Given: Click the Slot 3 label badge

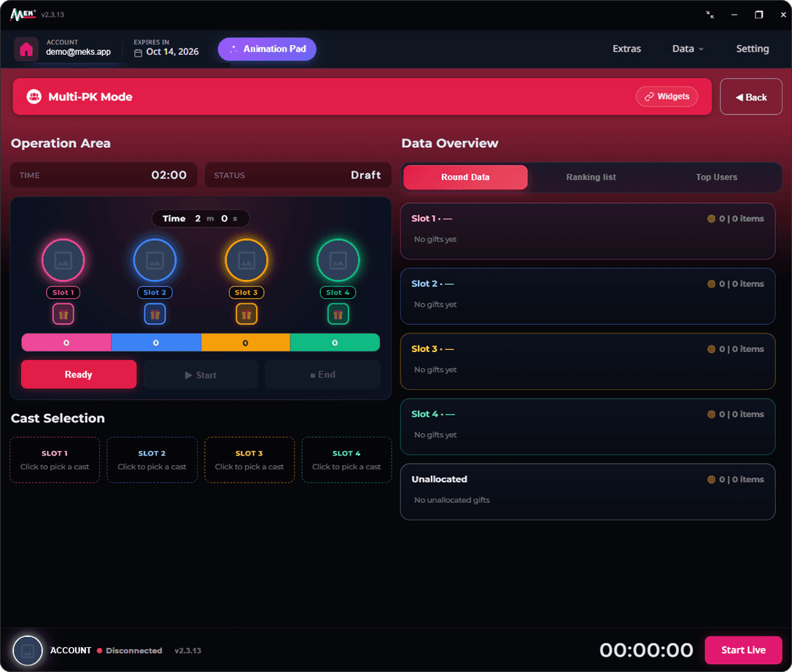Looking at the screenshot, I should pyautogui.click(x=246, y=292).
